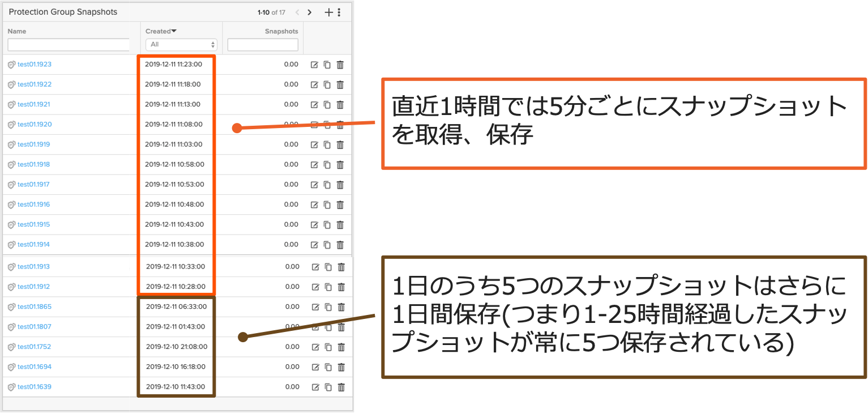Select timestamp 2019-12-11 06:33:00

[176, 307]
